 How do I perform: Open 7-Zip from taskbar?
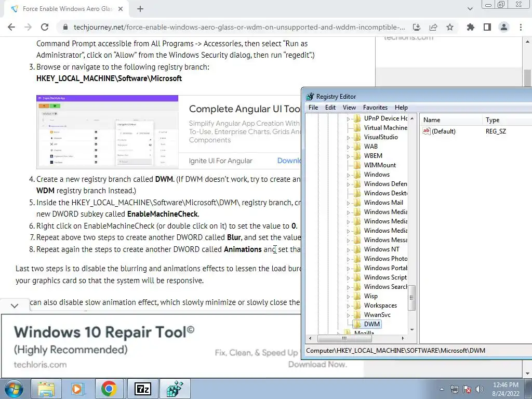coord(142,389)
